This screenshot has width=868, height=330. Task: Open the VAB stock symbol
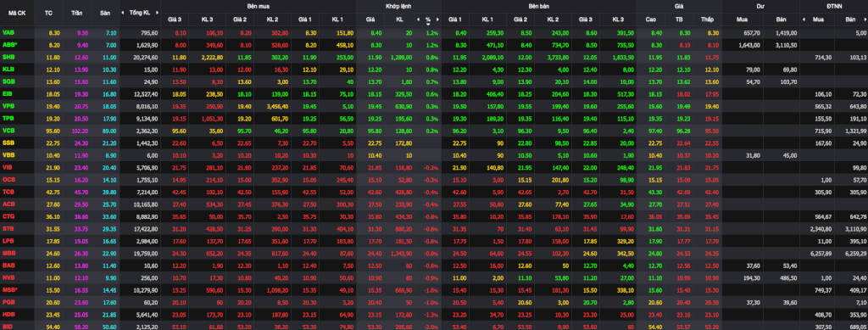[8, 33]
